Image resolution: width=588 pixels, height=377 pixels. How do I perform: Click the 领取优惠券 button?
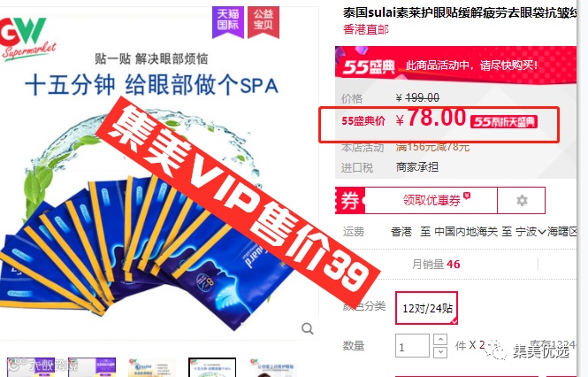point(431,201)
